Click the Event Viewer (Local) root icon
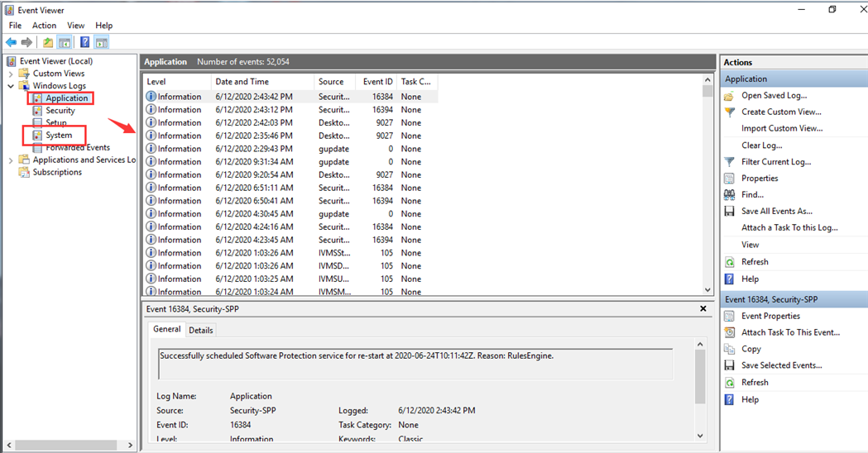Image resolution: width=868 pixels, height=453 pixels. (x=11, y=61)
